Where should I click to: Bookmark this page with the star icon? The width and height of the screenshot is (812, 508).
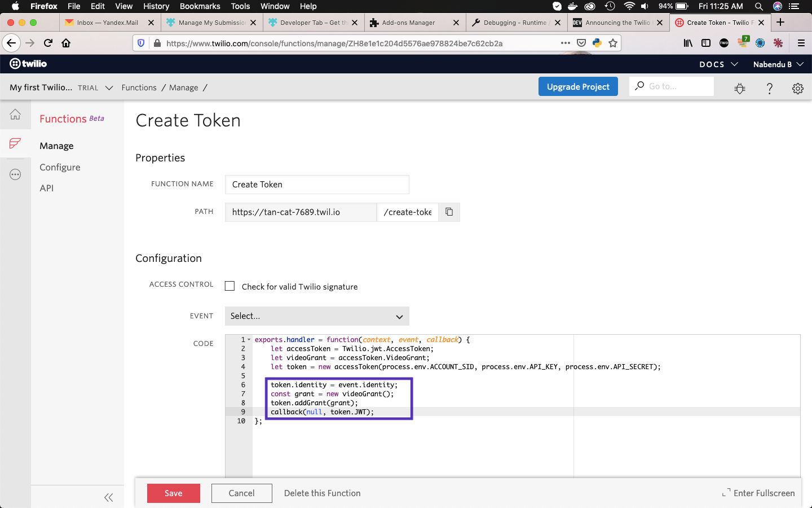[x=613, y=43]
